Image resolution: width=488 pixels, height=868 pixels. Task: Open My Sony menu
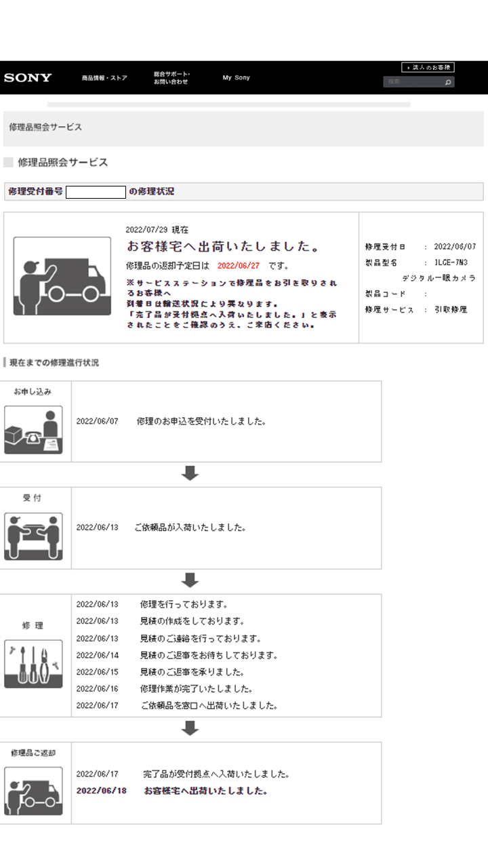237,78
